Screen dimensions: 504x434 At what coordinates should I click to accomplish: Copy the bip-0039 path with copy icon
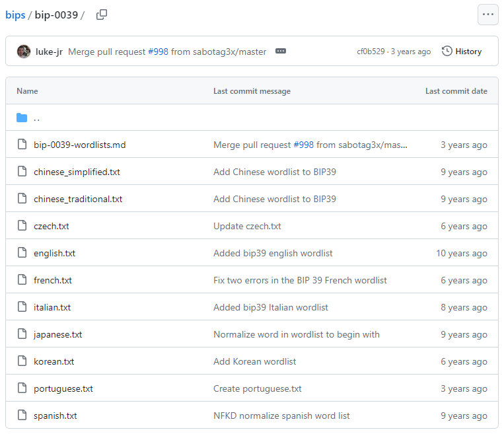click(x=102, y=15)
